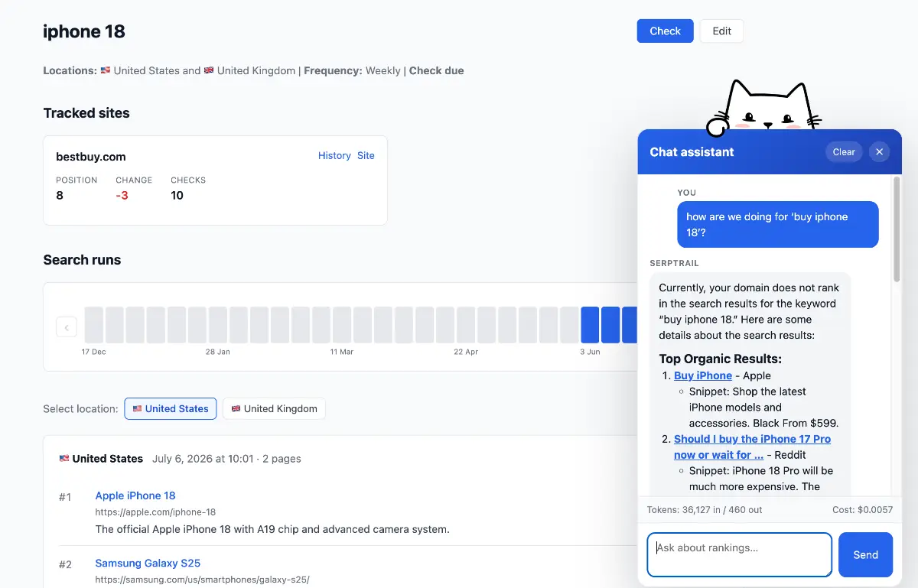918x588 pixels.
Task: Open History for bestbuy.com
Action: click(x=334, y=155)
